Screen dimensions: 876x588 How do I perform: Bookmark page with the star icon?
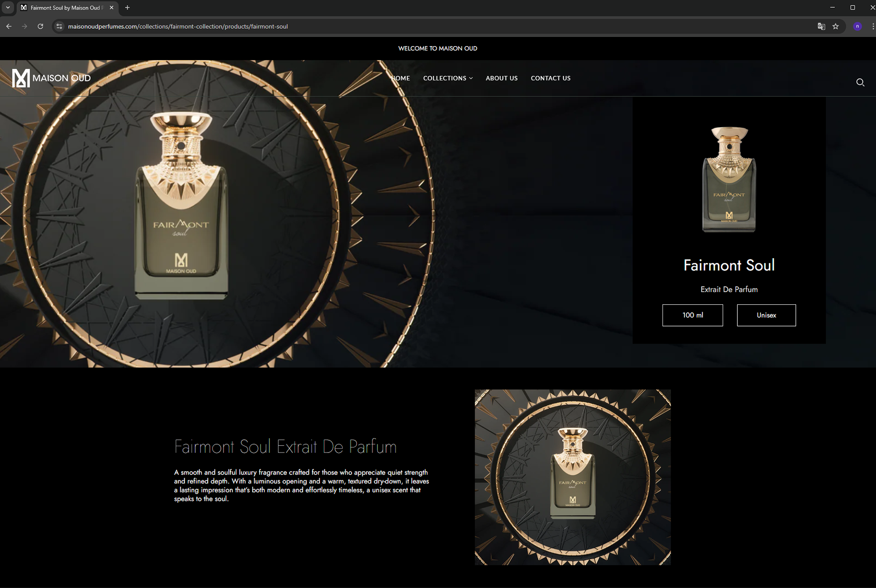(x=835, y=26)
